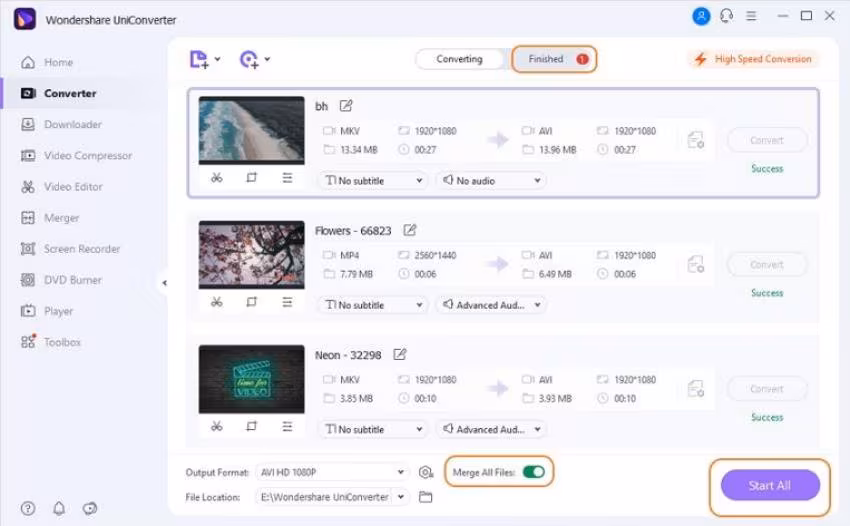Crop the bh video
Image resolution: width=850 pixels, height=526 pixels.
click(252, 178)
